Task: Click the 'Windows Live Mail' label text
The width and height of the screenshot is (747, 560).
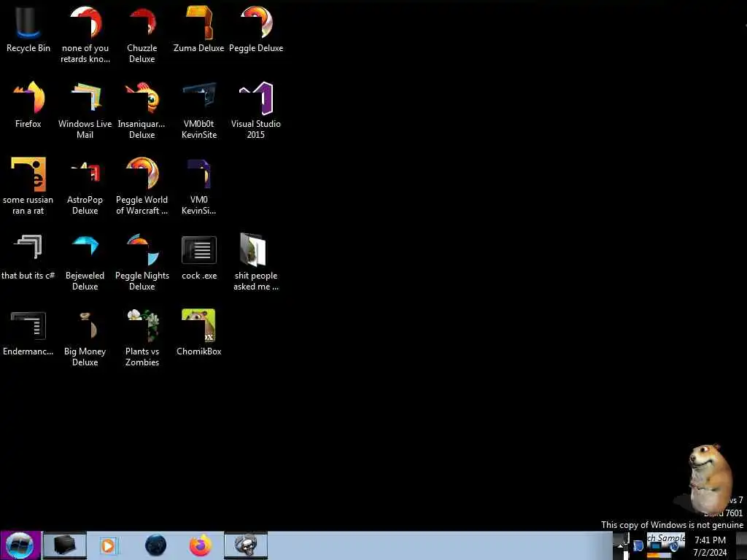Action: [85, 129]
